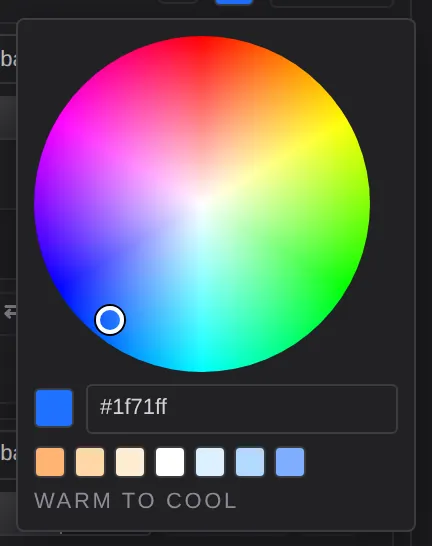Image resolution: width=432 pixels, height=546 pixels.
Task: Select the cornflower blue preset swatch
Action: [290, 462]
